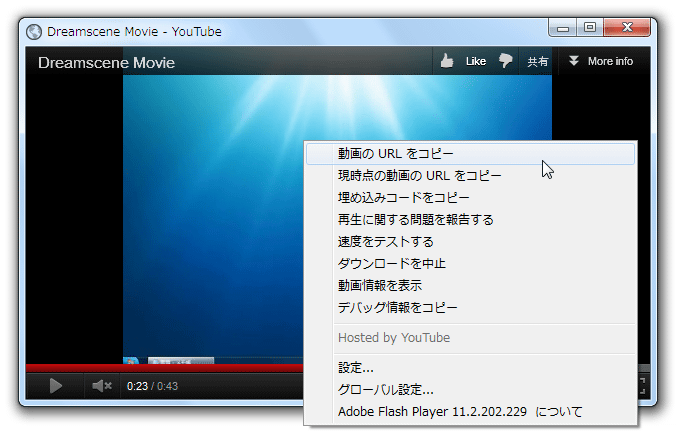Click the globe icon in title bar

point(34,32)
